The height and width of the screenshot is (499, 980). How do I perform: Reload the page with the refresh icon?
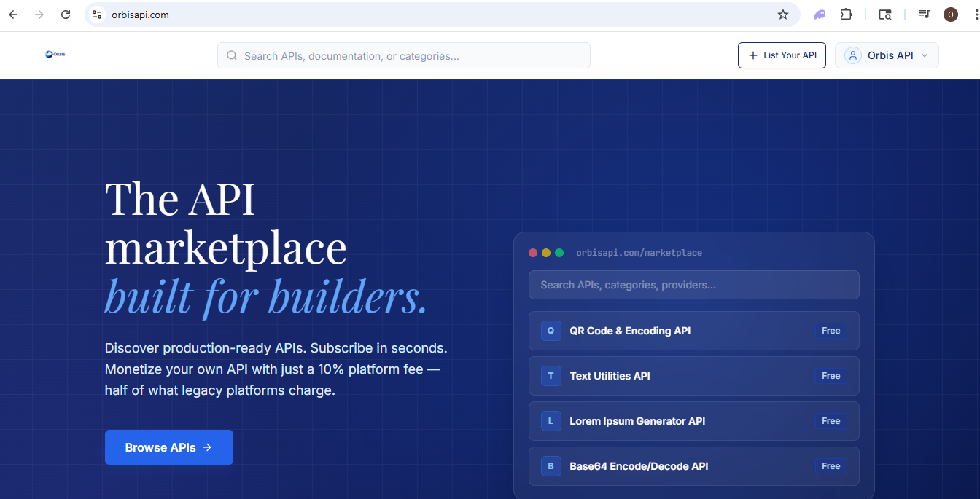click(x=65, y=14)
